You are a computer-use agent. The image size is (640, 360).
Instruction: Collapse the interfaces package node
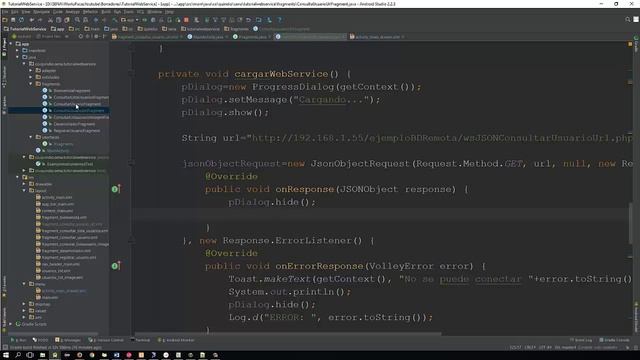coord(31,137)
